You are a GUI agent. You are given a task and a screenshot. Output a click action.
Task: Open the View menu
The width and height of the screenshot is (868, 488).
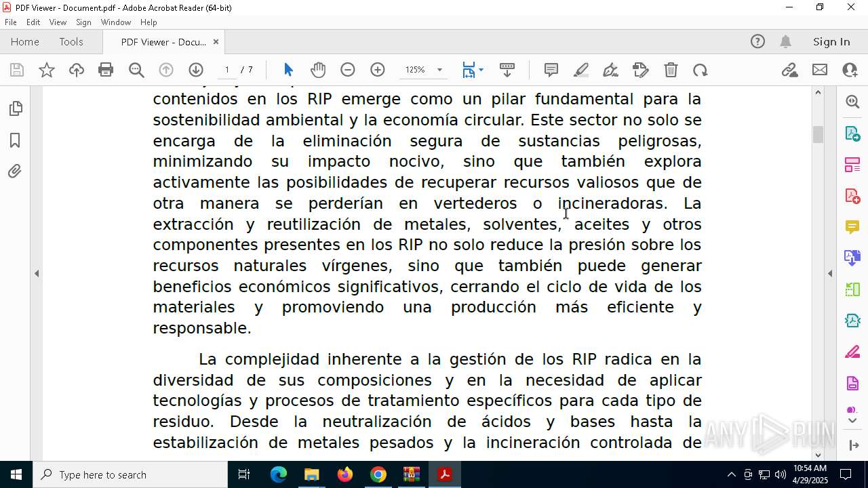pos(58,22)
